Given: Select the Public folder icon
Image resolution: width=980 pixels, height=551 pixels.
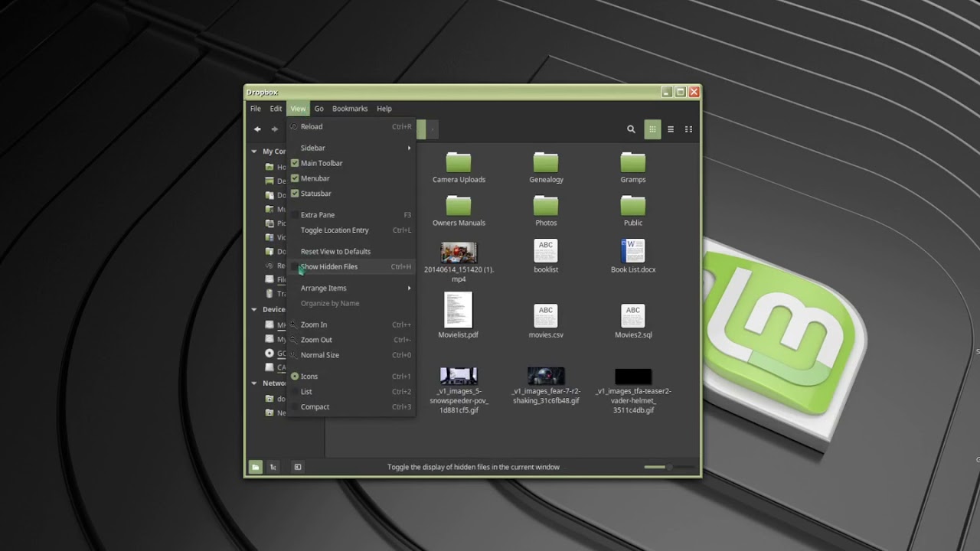Looking at the screenshot, I should tap(633, 206).
